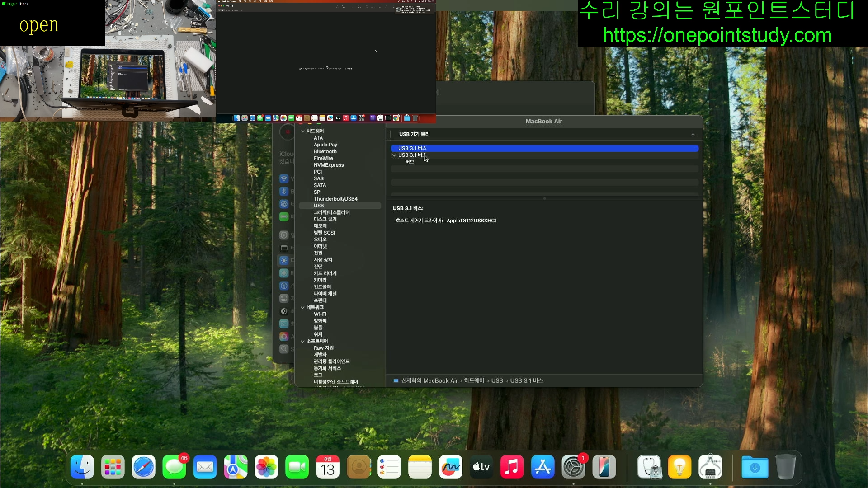This screenshot has height=488, width=868.
Task: Collapse second USB 3.1 버스 tree row
Action: (x=394, y=155)
